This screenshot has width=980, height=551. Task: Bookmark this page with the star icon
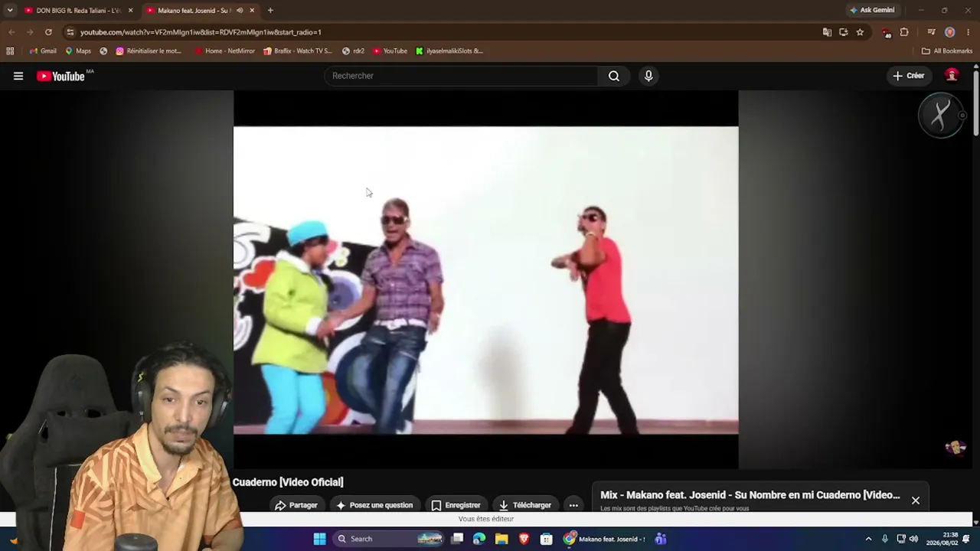860,32
